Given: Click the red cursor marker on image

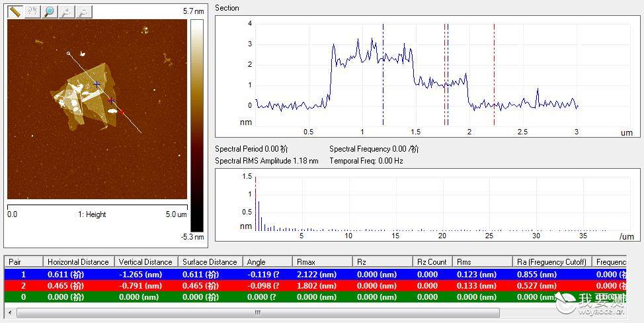Looking at the screenshot, I should click(122, 112).
